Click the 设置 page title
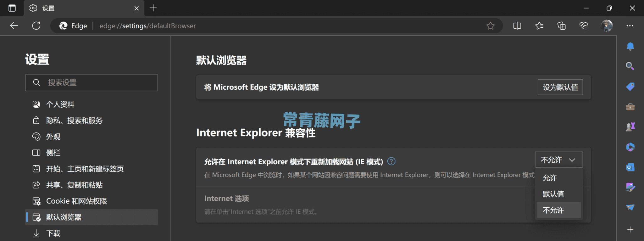Screen dimensions: 644x241 coord(37,59)
